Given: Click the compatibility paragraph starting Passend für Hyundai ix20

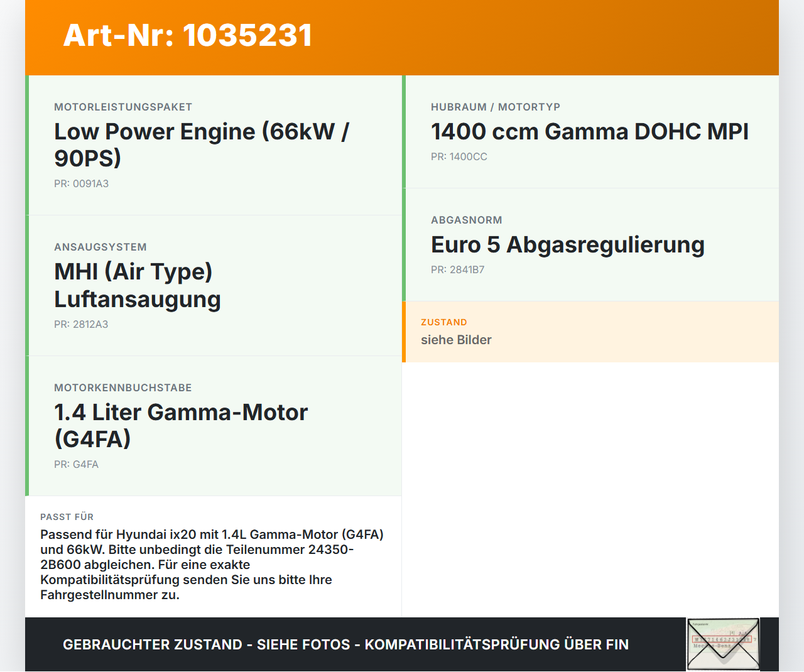Looking at the screenshot, I should point(212,565).
